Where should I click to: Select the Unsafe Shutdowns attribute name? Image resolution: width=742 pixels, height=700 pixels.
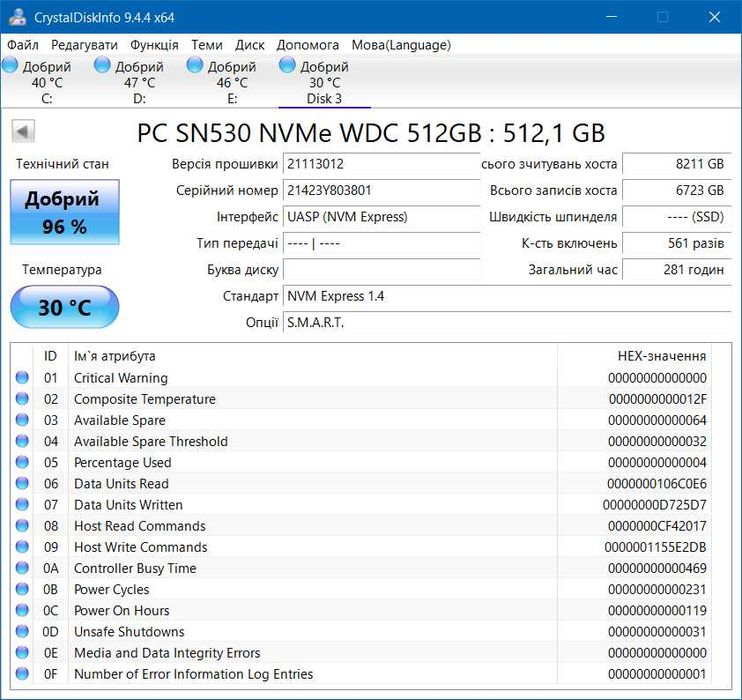click(129, 631)
